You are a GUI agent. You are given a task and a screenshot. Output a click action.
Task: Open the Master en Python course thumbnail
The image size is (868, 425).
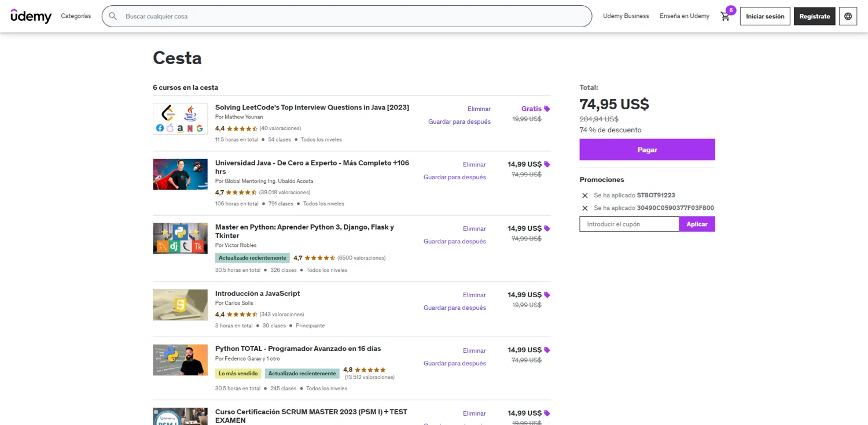(x=180, y=238)
